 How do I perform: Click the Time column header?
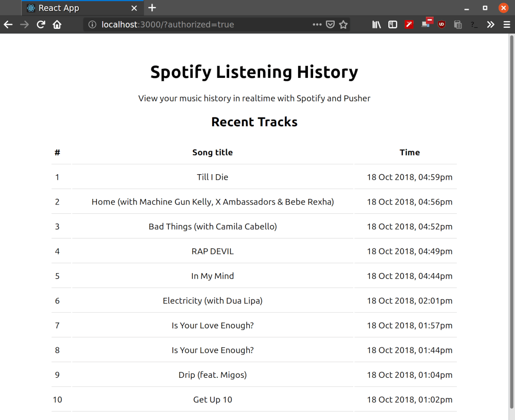tap(409, 153)
